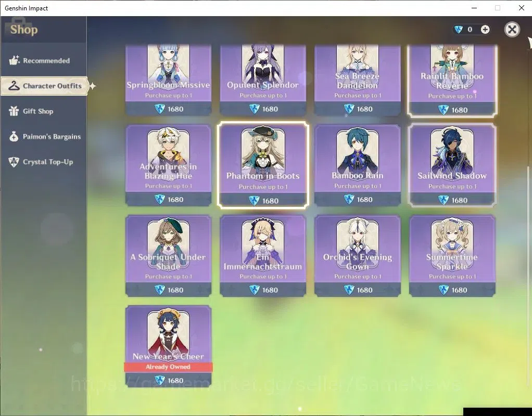Click the money bag Paimon's Bargains icon
Screen dimensions: 532x416
[14, 136]
